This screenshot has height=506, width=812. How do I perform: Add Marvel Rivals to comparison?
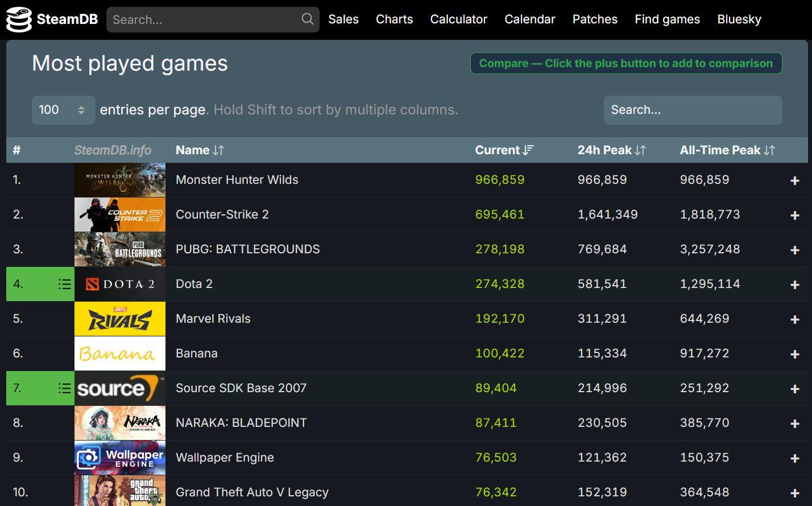pyautogui.click(x=794, y=319)
